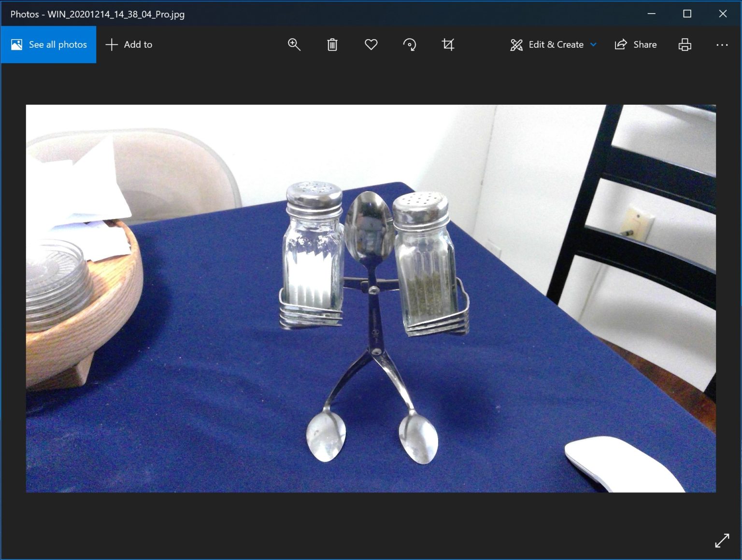
Task: Rotate the photo clockwise
Action: tap(410, 44)
